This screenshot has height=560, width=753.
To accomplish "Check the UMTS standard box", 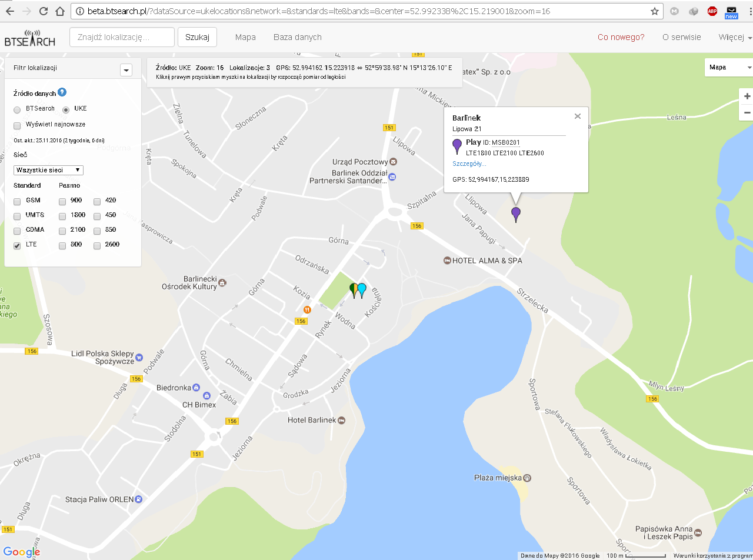I will [17, 216].
